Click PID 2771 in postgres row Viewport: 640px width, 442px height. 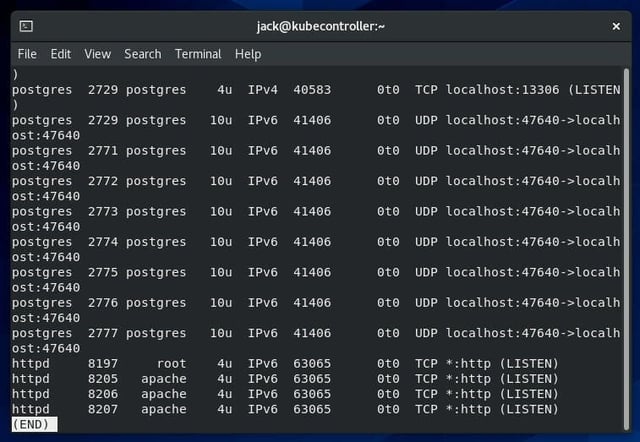pos(103,151)
